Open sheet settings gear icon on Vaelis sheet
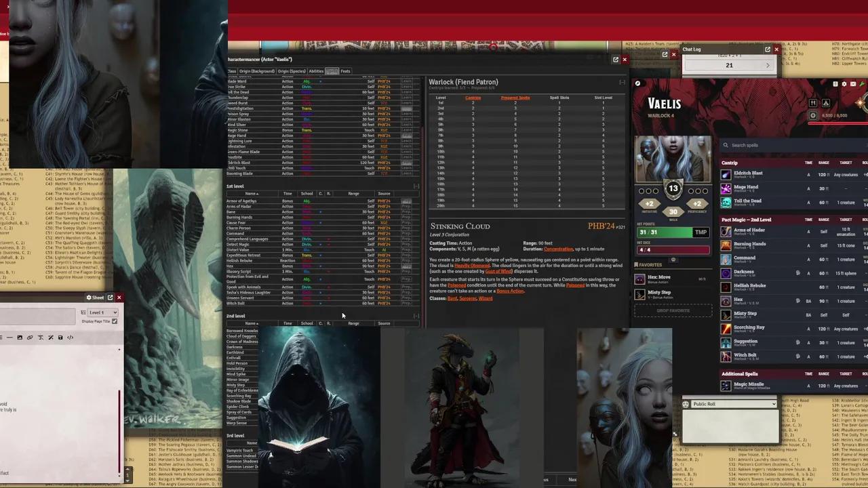The height and width of the screenshot is (488, 868). coord(844,84)
